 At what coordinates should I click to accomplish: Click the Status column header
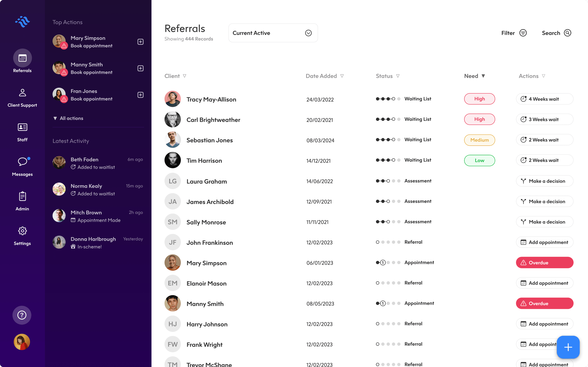384,76
